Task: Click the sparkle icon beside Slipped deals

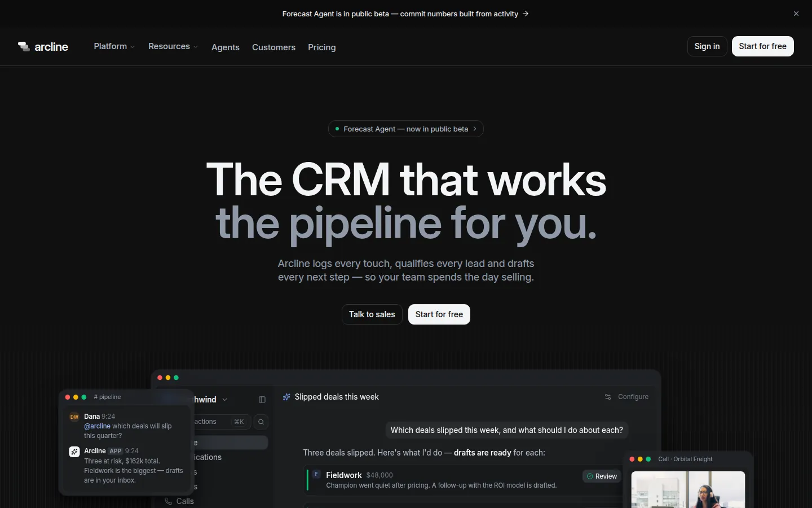Action: click(286, 397)
